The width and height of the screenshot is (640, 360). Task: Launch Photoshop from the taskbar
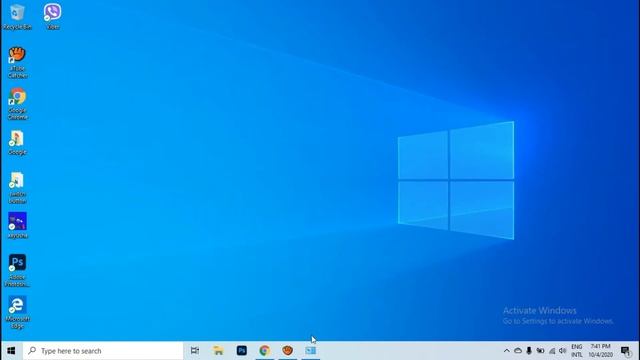242,351
